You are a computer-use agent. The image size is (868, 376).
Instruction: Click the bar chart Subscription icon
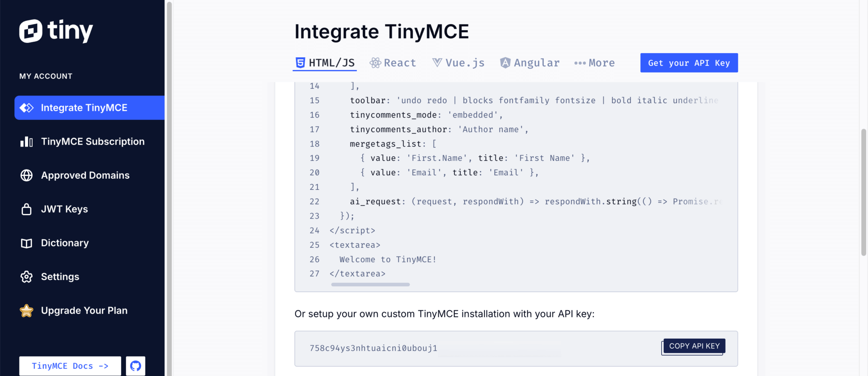(26, 141)
